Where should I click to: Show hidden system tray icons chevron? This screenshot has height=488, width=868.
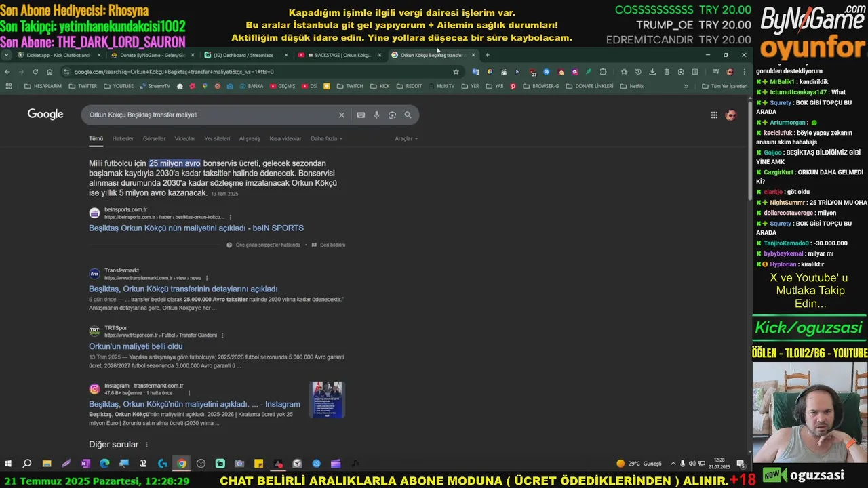[x=673, y=464]
